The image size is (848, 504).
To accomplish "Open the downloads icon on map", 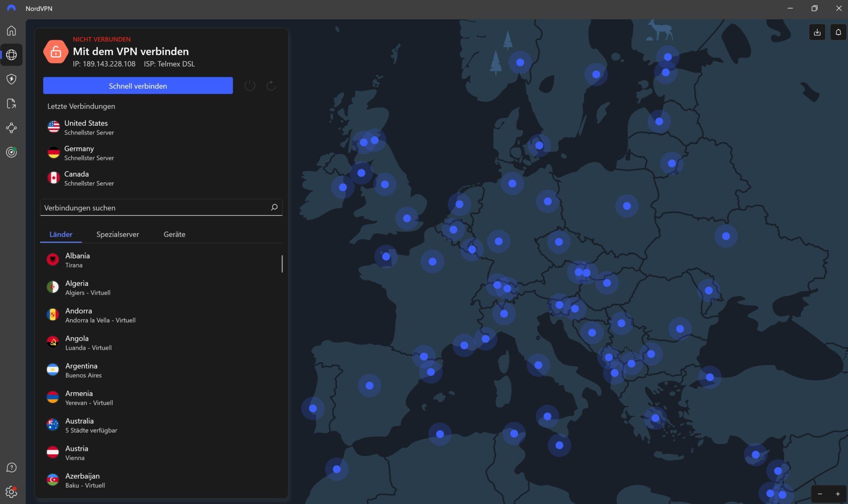I will pos(817,32).
